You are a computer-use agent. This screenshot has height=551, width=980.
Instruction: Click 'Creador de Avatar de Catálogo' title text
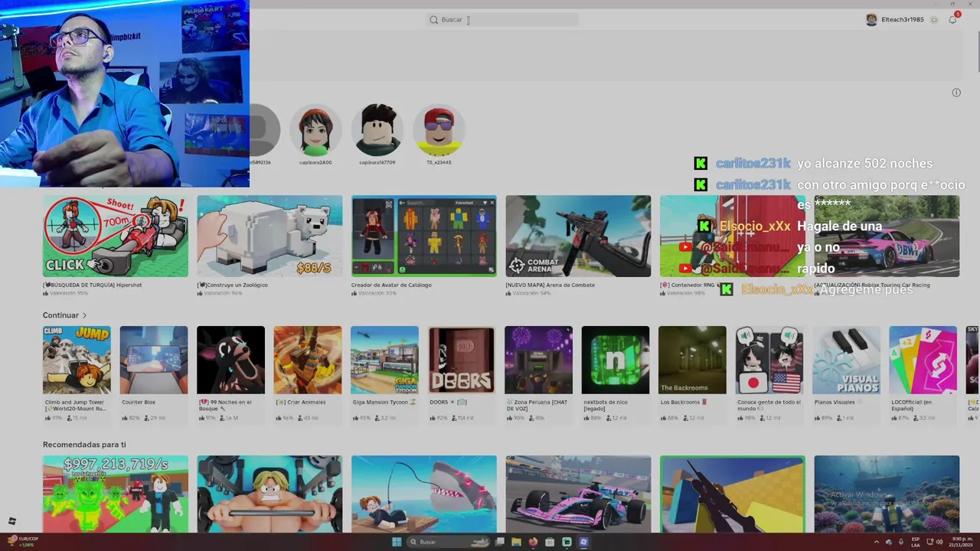pyautogui.click(x=391, y=285)
